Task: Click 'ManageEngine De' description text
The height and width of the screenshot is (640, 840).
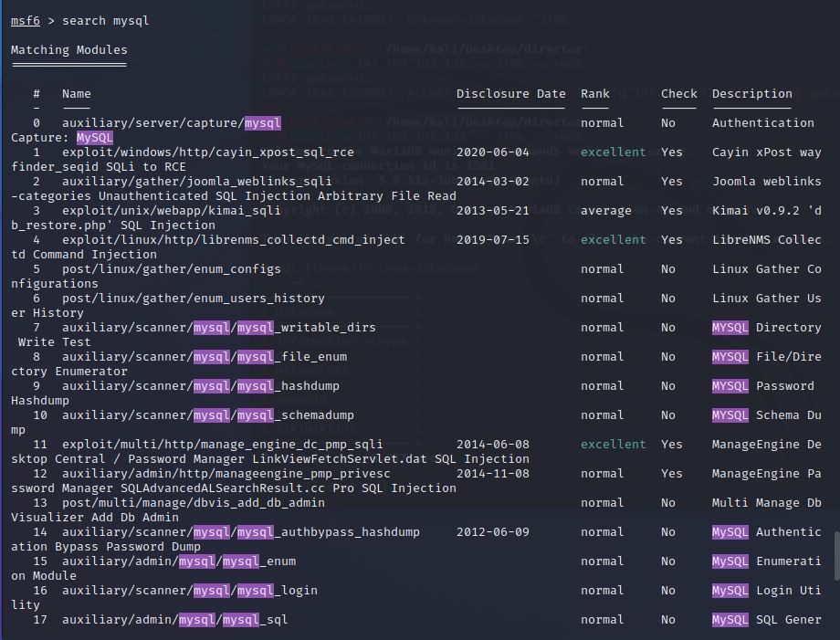Action: click(767, 445)
